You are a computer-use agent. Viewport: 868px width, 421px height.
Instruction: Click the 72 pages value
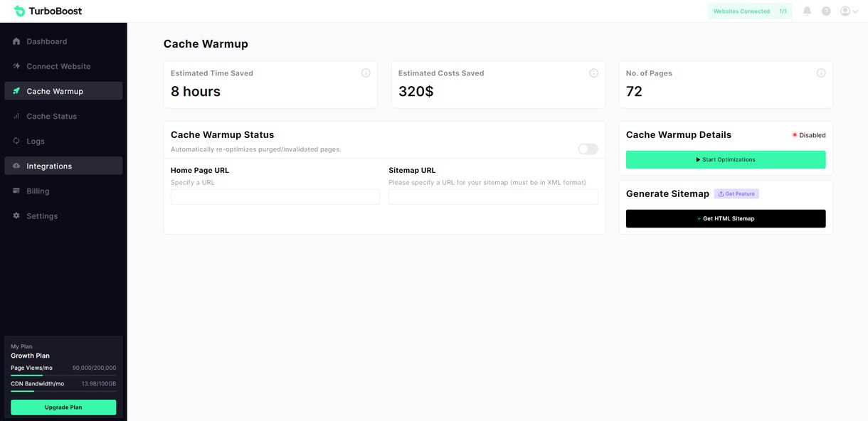pyautogui.click(x=634, y=92)
